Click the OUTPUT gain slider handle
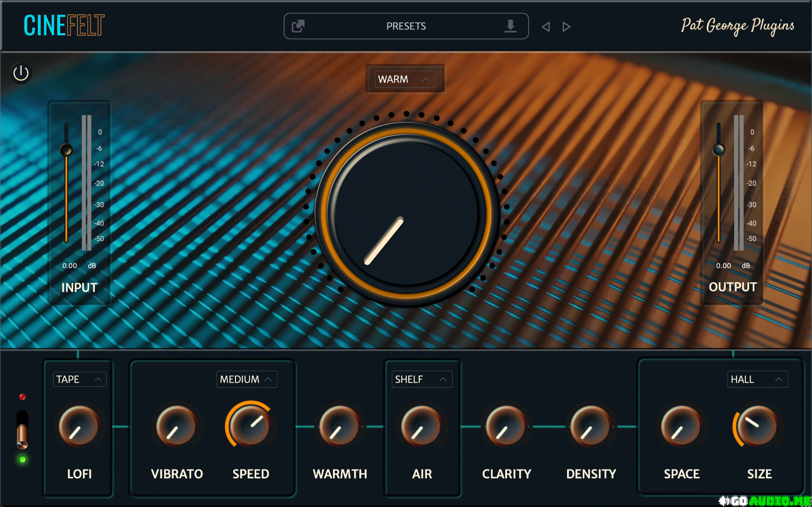The image size is (812, 507). (x=719, y=150)
